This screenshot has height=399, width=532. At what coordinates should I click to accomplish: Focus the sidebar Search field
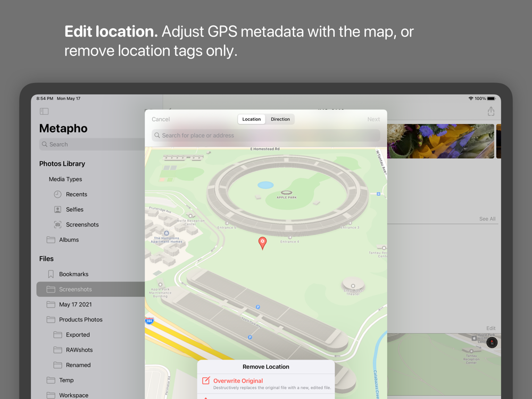(92, 144)
